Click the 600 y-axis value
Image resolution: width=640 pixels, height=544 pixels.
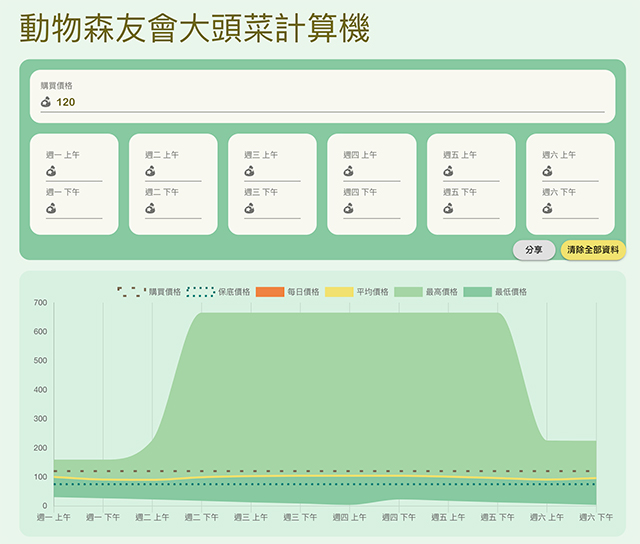coord(40,332)
